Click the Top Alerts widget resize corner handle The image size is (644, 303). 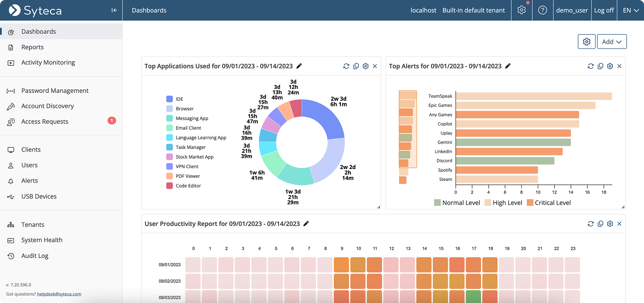[x=623, y=207]
